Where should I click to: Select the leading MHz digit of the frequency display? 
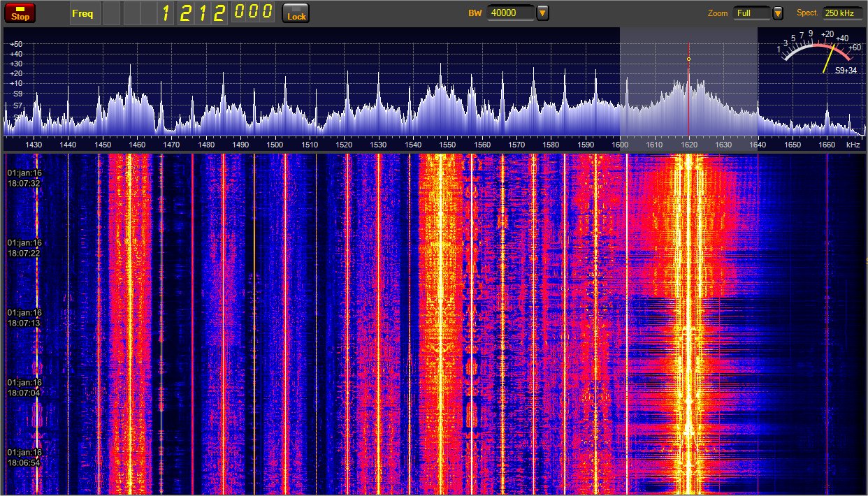pyautogui.click(x=166, y=13)
